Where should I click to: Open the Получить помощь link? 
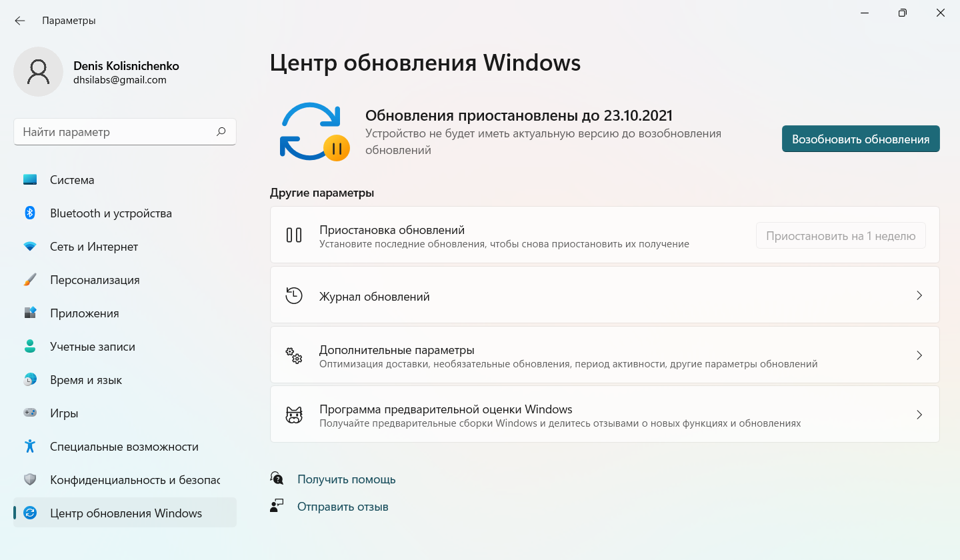point(346,479)
